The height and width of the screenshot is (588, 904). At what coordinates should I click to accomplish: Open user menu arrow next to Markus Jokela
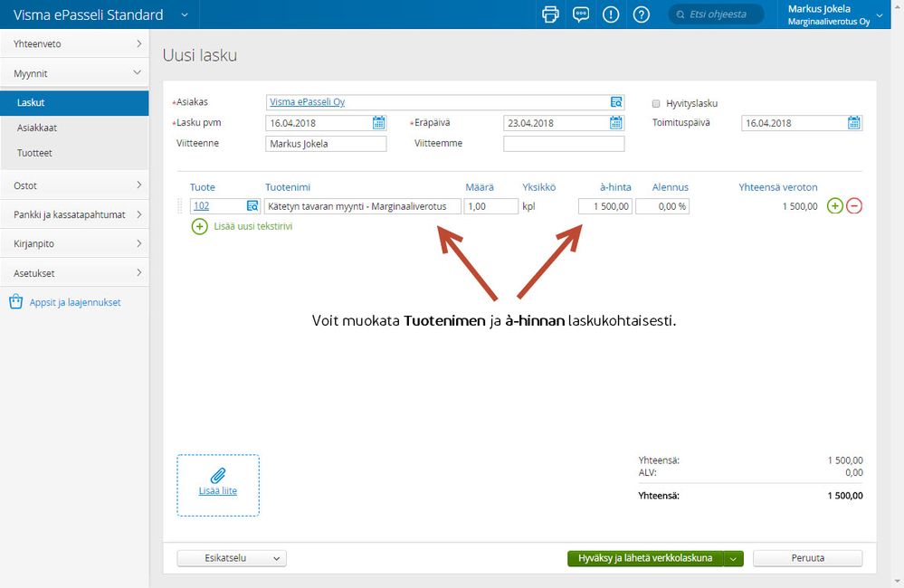point(880,15)
